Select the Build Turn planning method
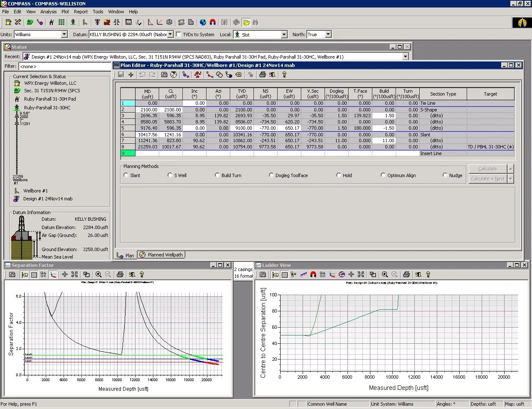This screenshot has width=532, height=409. pos(217,175)
